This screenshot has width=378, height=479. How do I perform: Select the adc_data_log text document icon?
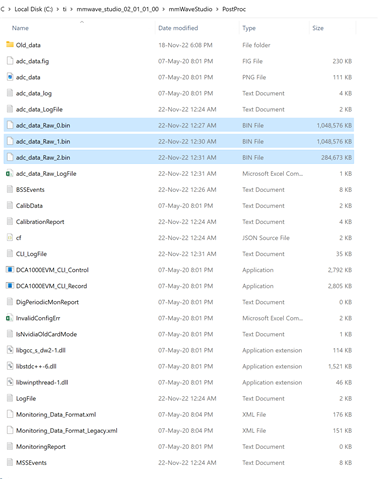[x=10, y=93]
